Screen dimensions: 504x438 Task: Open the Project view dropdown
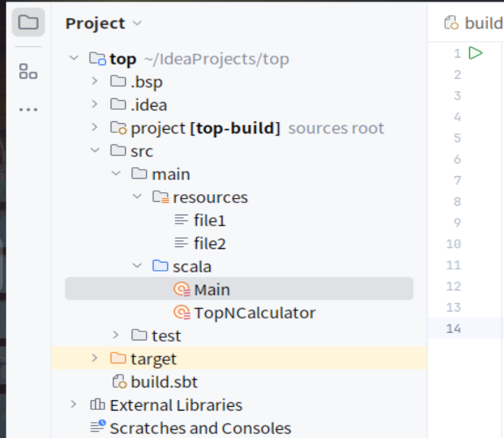point(137,23)
